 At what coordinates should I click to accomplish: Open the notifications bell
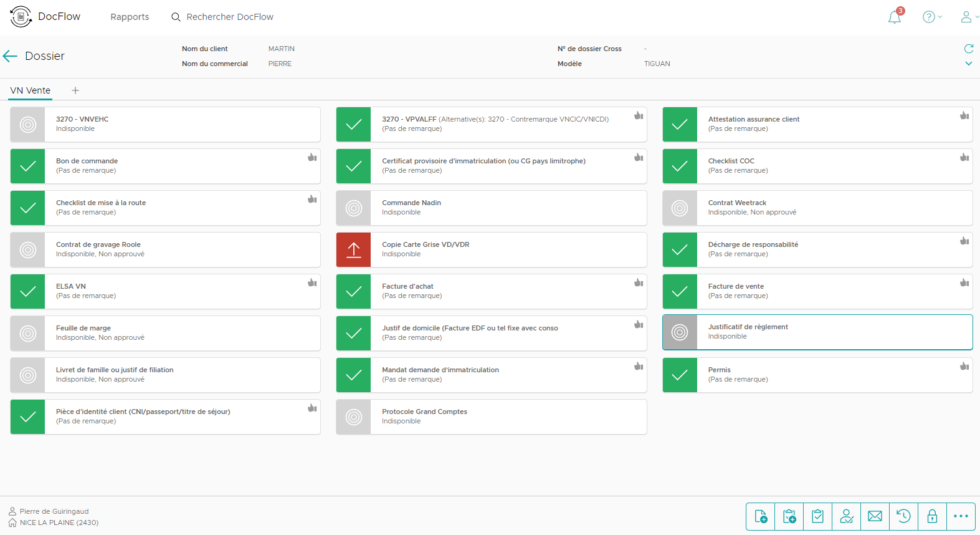click(x=895, y=17)
